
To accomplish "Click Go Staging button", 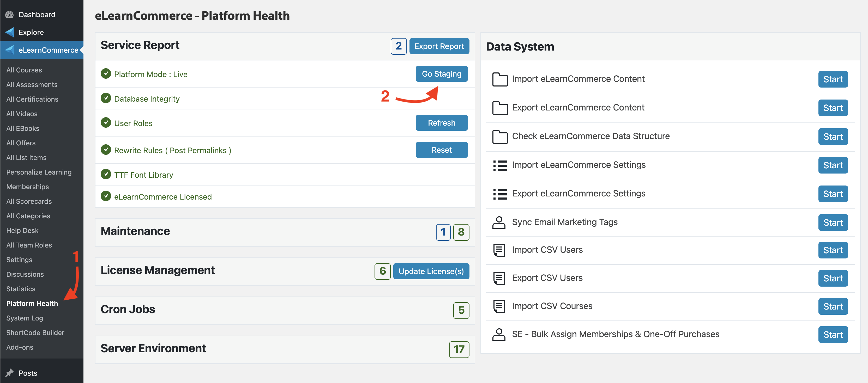I will [441, 74].
